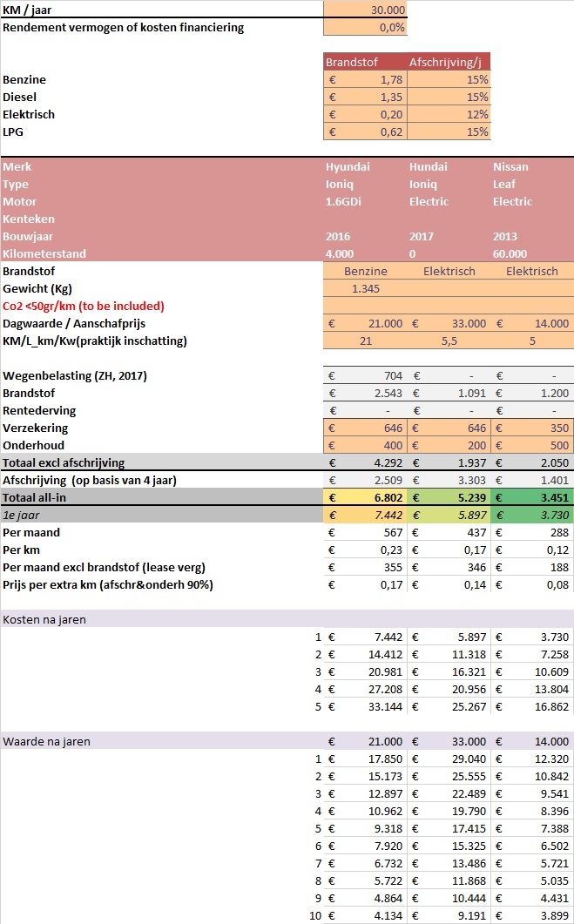Viewport: 574px width, 924px height.
Task: Select Elektrisch fuel price 0,20
Action: point(365,114)
